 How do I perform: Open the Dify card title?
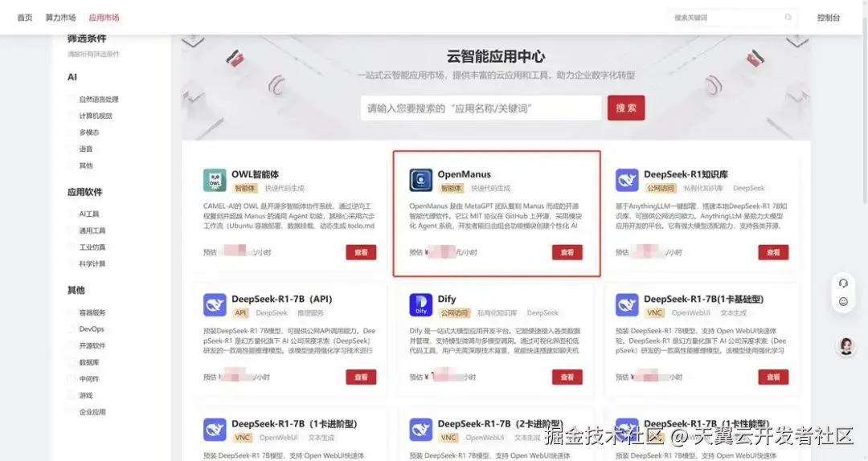tap(447, 299)
